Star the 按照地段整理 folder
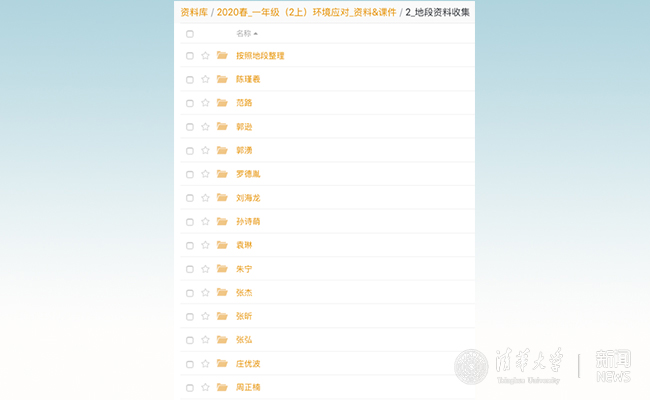The image size is (650, 400). click(x=205, y=56)
